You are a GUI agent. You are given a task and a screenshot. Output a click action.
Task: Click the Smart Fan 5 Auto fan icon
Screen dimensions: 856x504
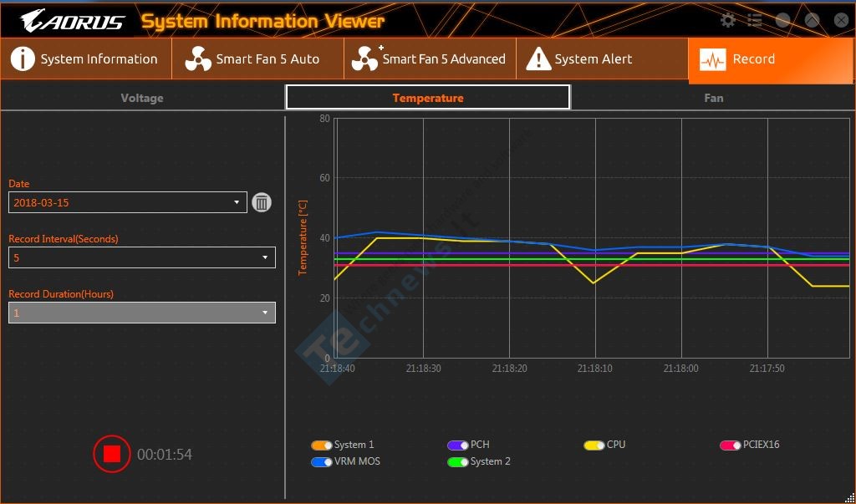[x=197, y=59]
